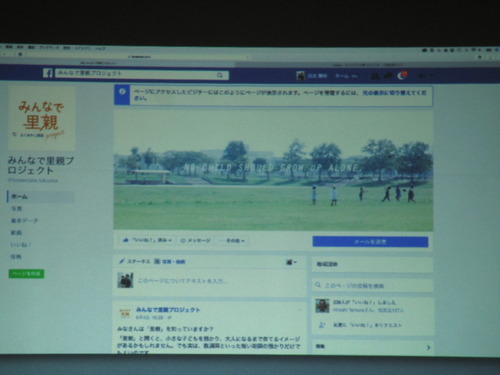
Task: Click the post timestamp under the page name
Action: tap(149, 318)
